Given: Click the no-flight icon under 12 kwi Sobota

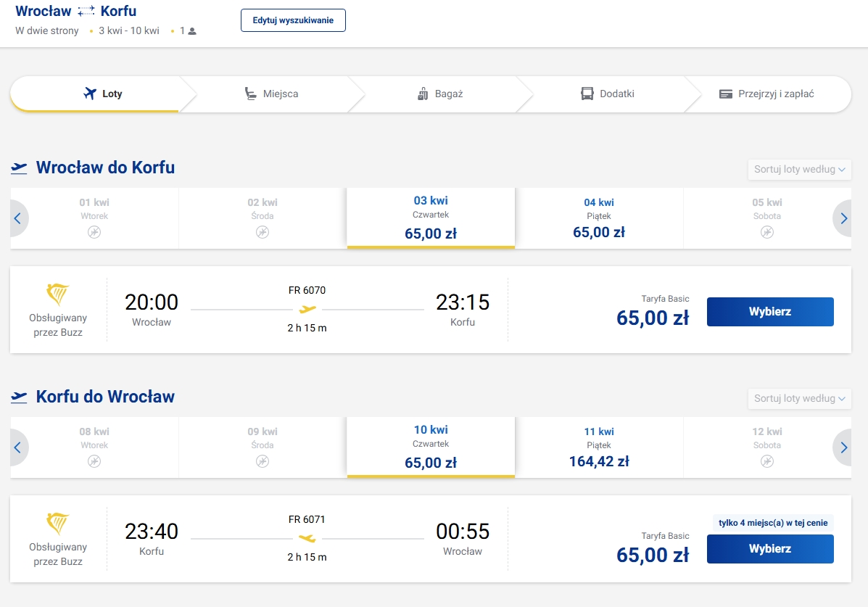Looking at the screenshot, I should coord(766,461).
